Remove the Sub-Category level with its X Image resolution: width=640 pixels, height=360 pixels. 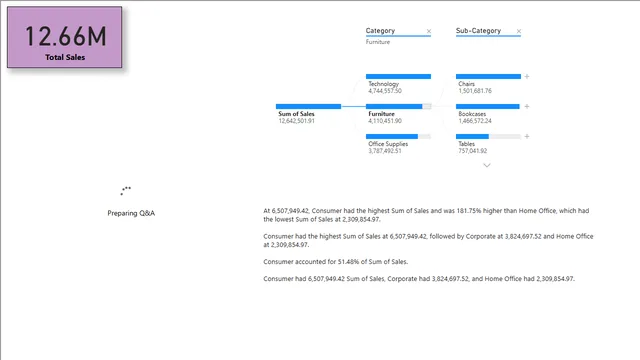click(518, 31)
